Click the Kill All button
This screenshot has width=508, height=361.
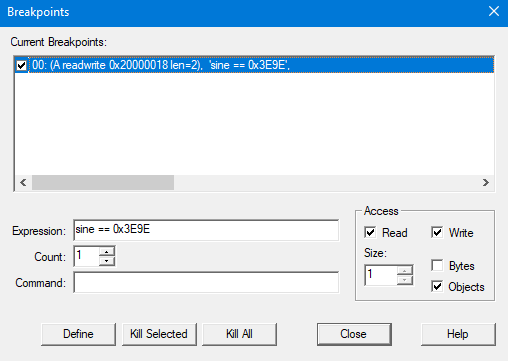coord(239,334)
